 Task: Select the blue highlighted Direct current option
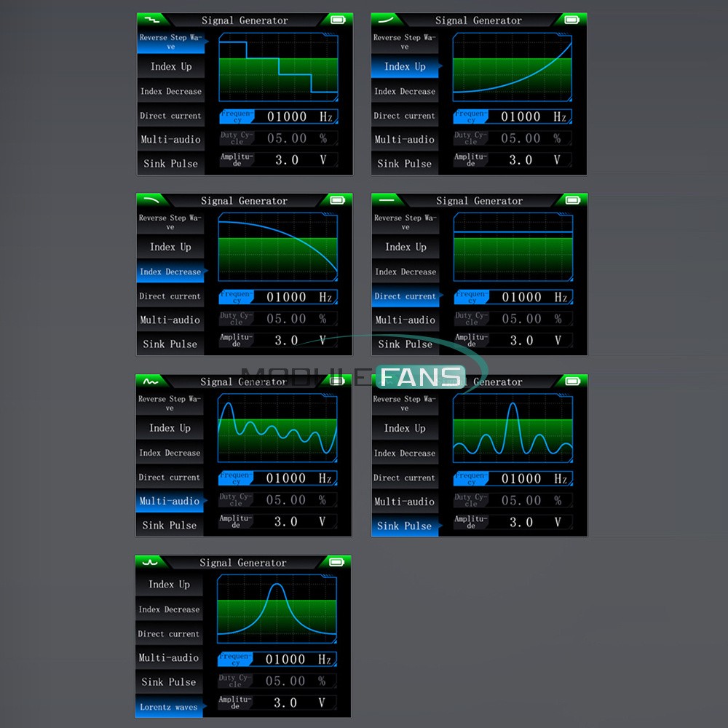(x=405, y=296)
